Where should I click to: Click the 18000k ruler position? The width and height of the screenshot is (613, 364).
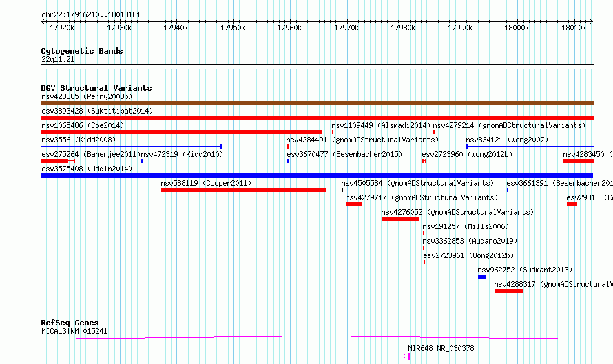pos(517,28)
